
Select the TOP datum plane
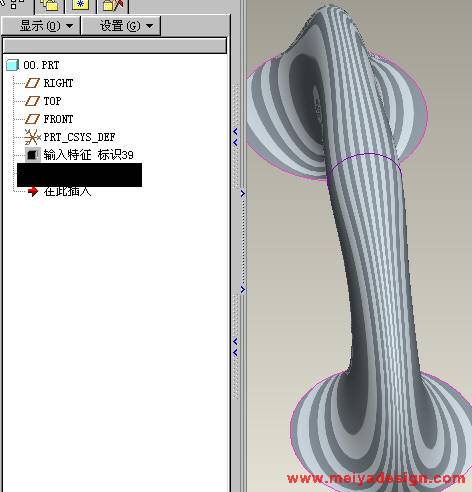(x=52, y=101)
